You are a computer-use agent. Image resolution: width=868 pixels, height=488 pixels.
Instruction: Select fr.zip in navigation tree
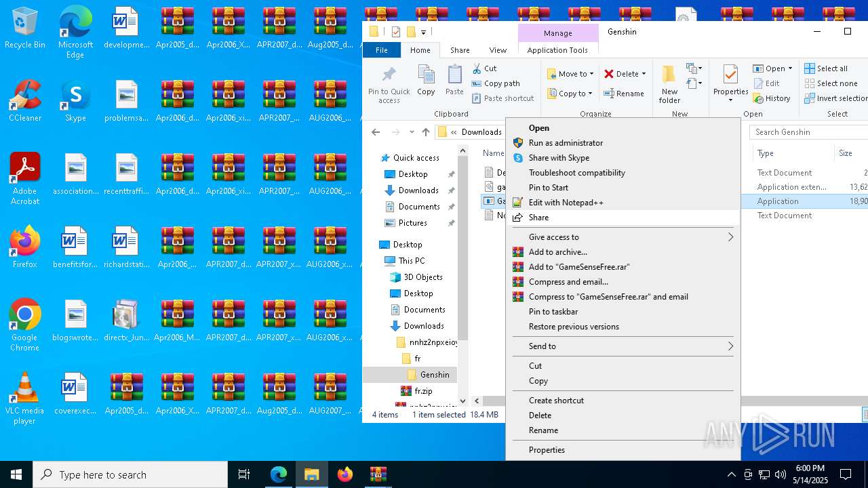tap(423, 391)
